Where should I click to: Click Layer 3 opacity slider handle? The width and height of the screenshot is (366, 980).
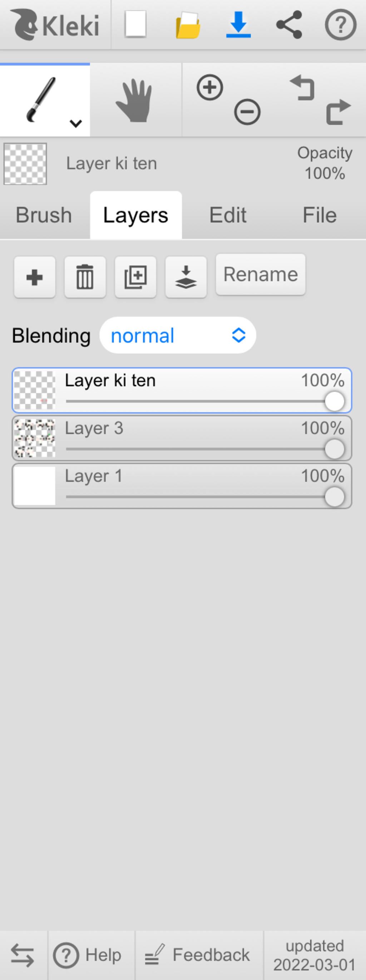click(x=335, y=449)
